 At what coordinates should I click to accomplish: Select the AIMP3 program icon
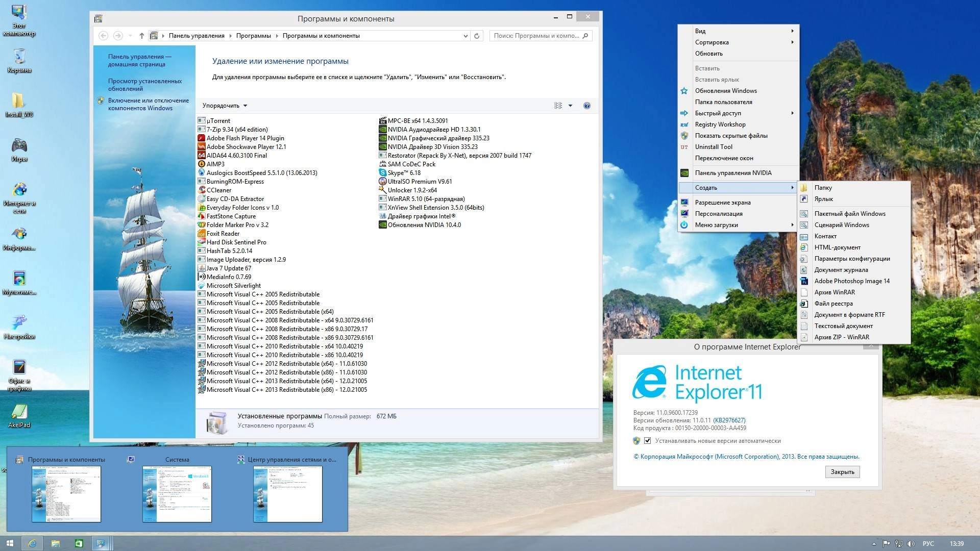[202, 164]
